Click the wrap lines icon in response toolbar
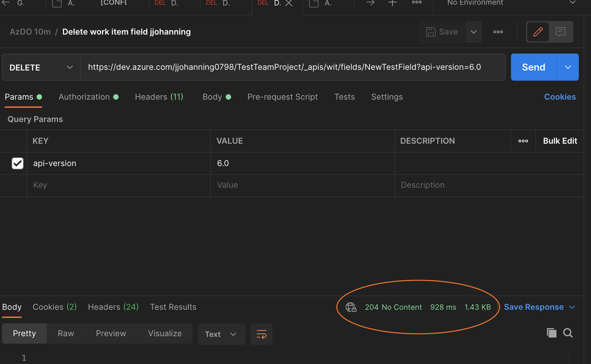The image size is (591, 364). point(261,334)
